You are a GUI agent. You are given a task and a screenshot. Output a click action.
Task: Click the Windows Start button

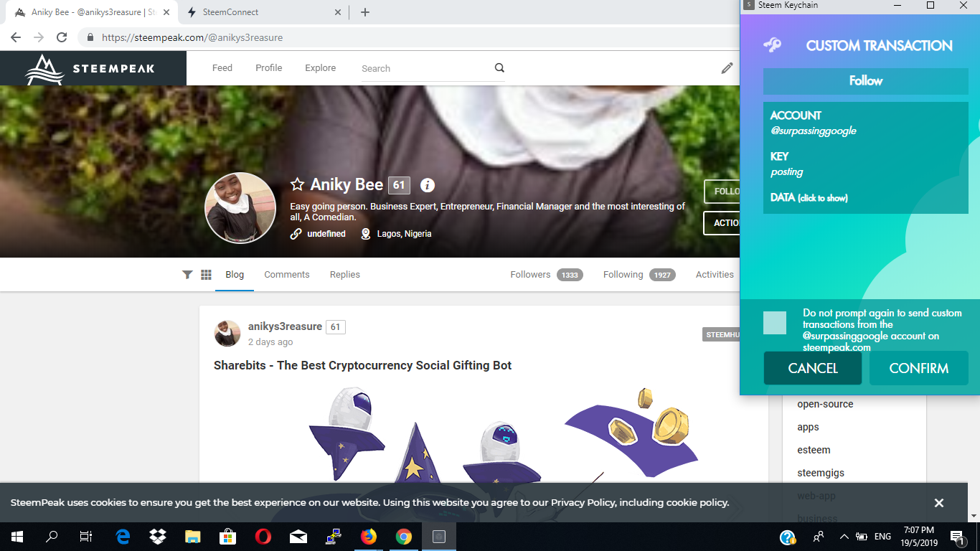[17, 536]
